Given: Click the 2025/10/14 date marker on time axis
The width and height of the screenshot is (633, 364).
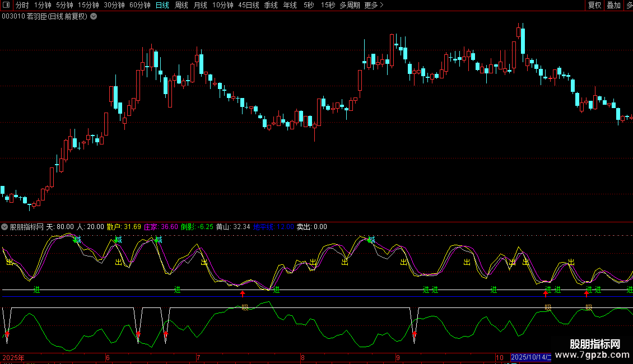Looking at the screenshot, I should tap(530, 357).
